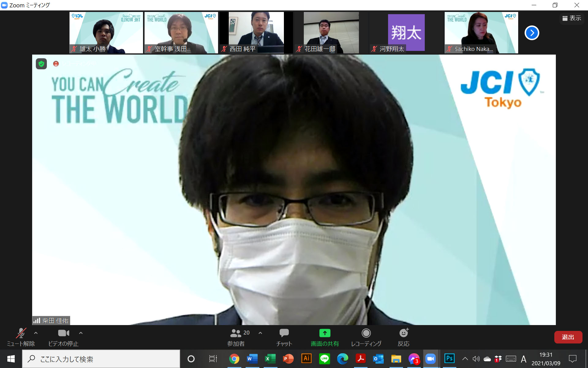Click the Windows search box
This screenshot has height=368, width=588.
101,359
